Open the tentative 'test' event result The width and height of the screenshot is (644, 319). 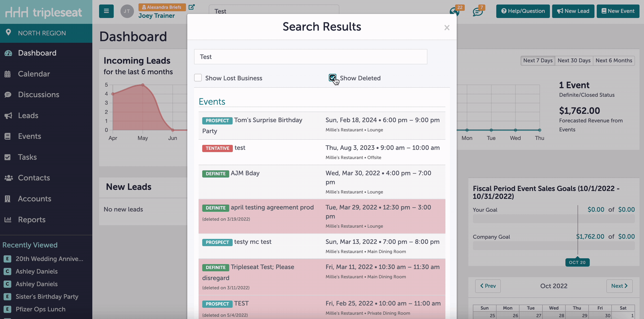[x=322, y=152]
